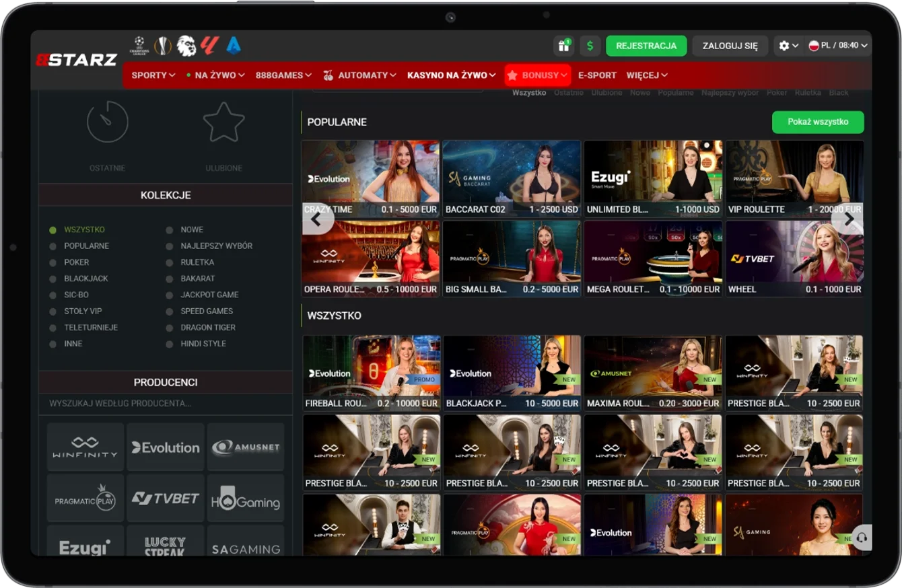Expand the 888Games menu
Image resolution: width=902 pixels, height=588 pixels.
coord(283,75)
